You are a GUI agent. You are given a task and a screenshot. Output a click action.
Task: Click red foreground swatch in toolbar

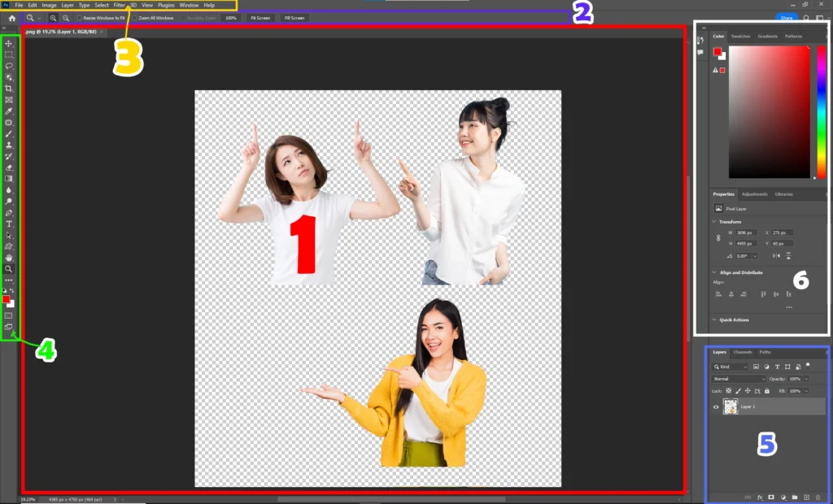click(6, 299)
